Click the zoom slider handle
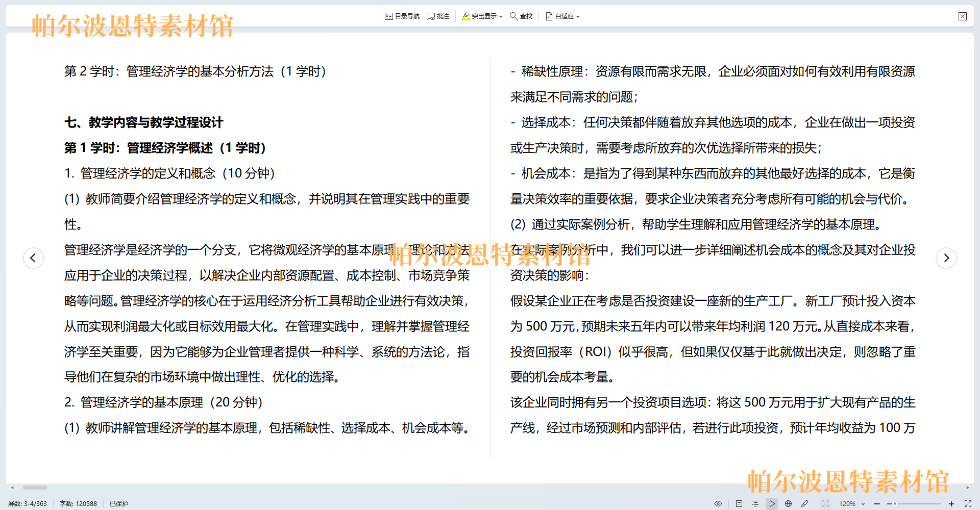Screen dimensions: 980x510 895,503
